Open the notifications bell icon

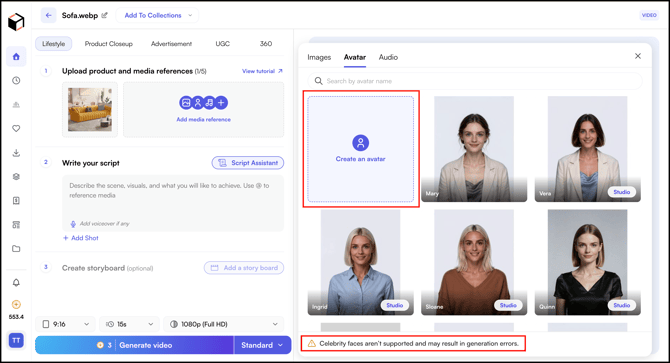(16, 283)
